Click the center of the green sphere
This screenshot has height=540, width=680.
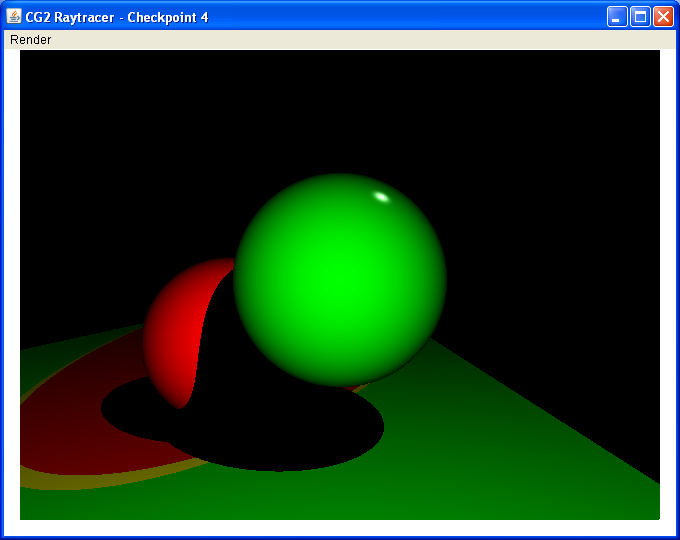click(340, 280)
